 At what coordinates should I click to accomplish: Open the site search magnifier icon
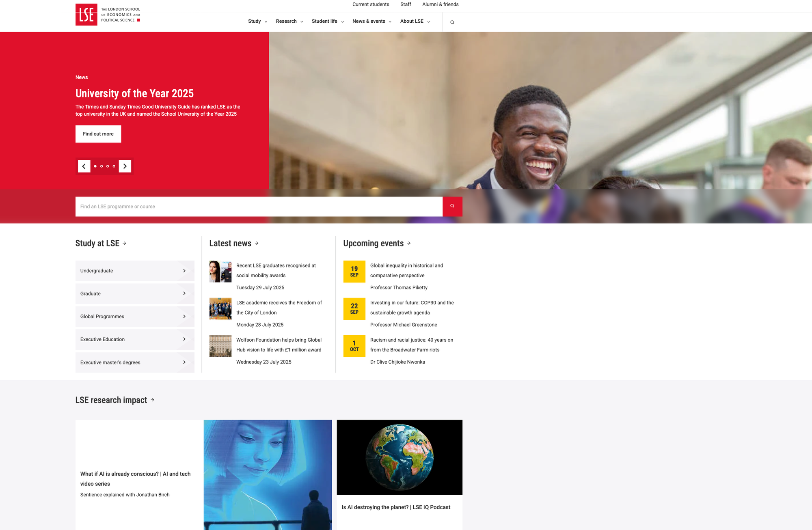[452, 22]
